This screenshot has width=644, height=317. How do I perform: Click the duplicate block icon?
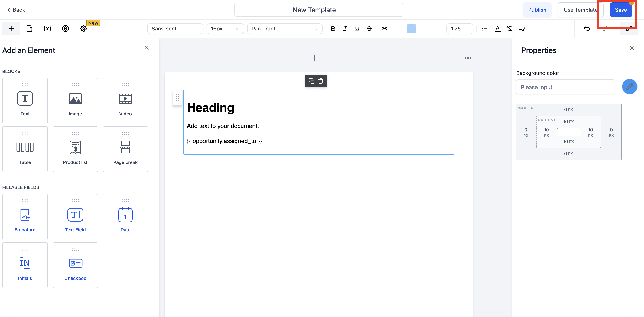311,81
